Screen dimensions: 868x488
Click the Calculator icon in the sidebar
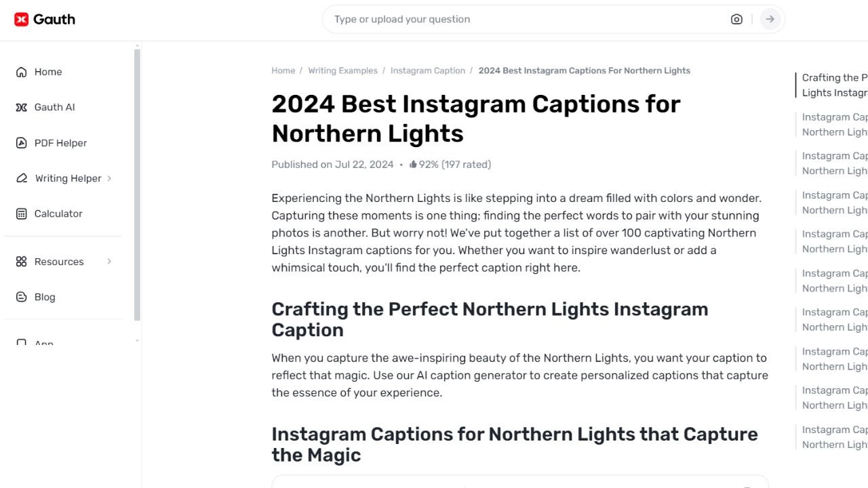pos(21,213)
